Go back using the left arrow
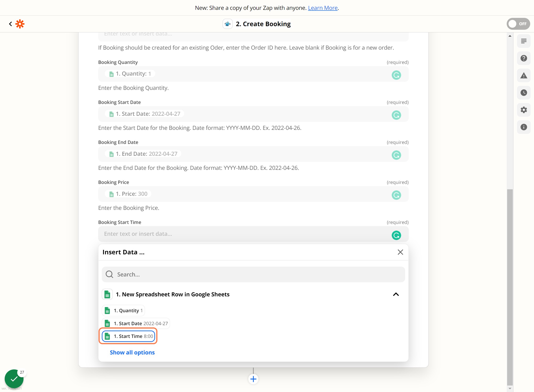 tap(11, 24)
